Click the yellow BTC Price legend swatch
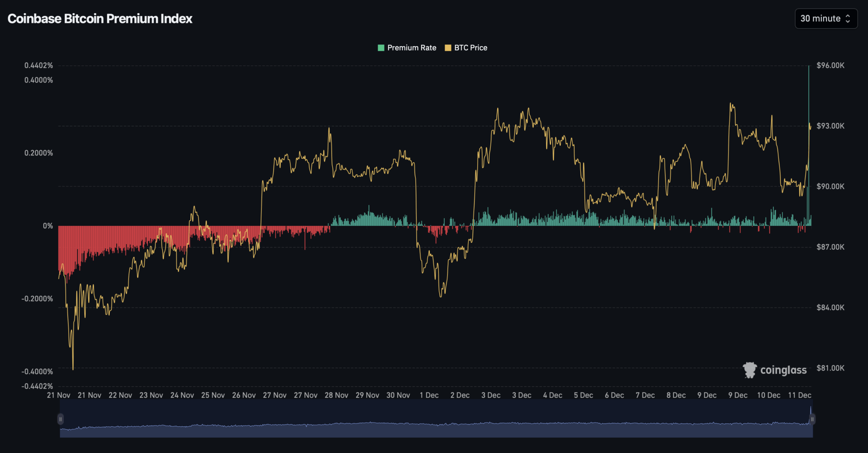This screenshot has width=868, height=453. click(448, 48)
